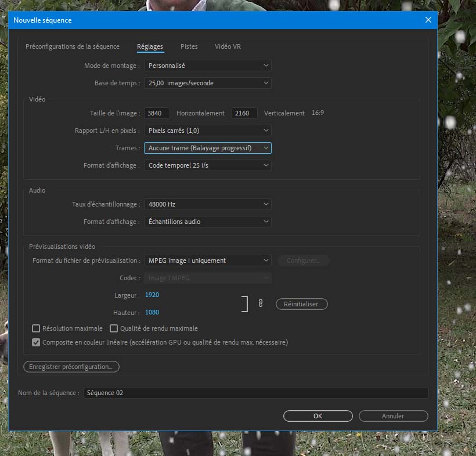Open Rapport L/H en pixels dropdown
The image size is (476, 456).
[x=207, y=131]
